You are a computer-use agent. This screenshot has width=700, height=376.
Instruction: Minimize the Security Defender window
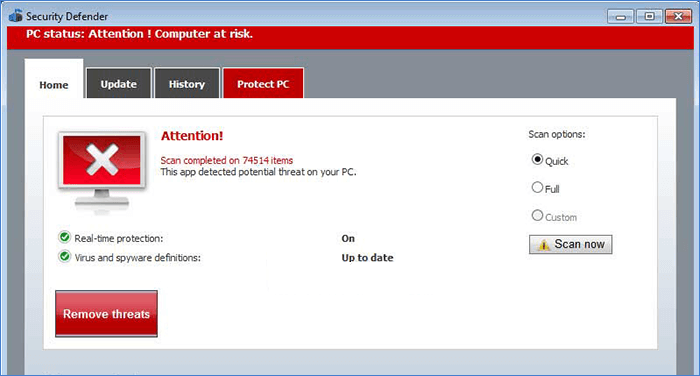(621, 17)
